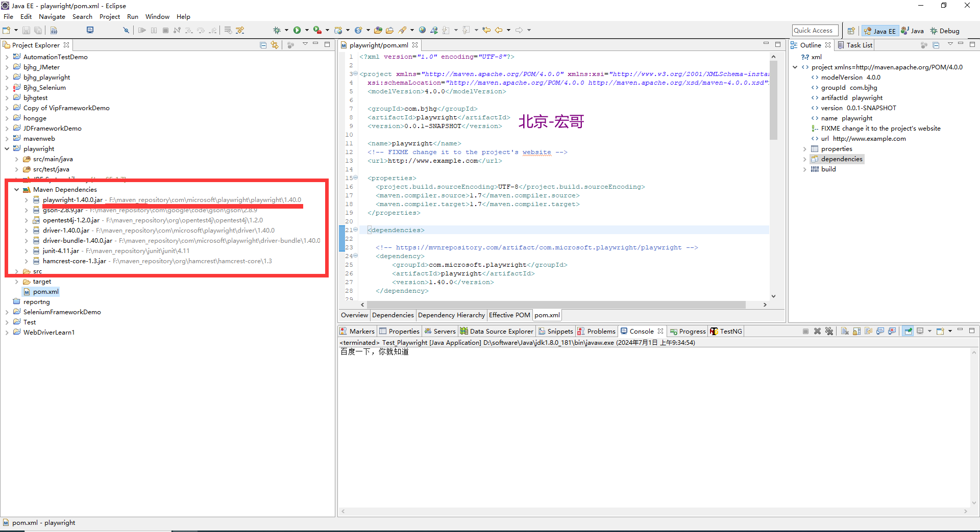Toggle Word Wrap in Console toolbar
The image size is (980, 532).
click(x=868, y=332)
